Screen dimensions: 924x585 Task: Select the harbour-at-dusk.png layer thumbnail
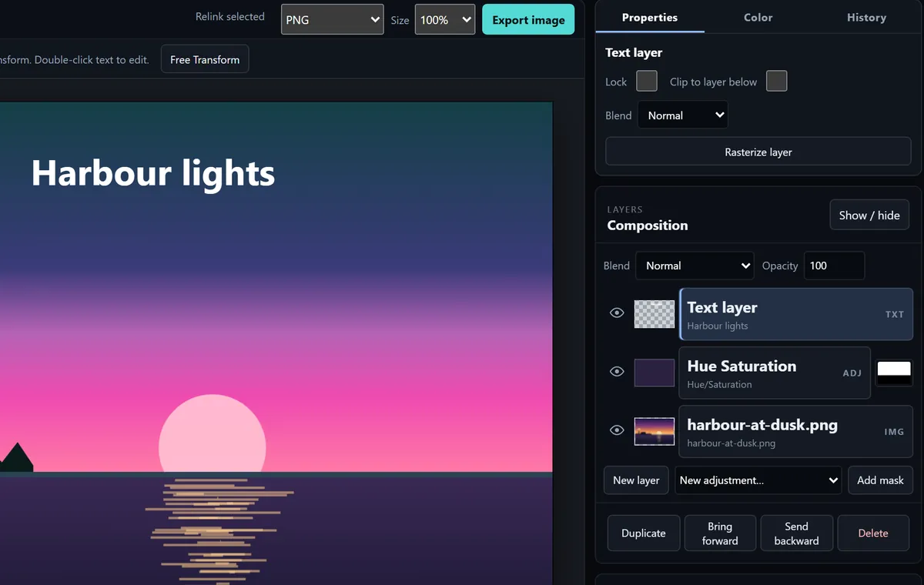(654, 431)
